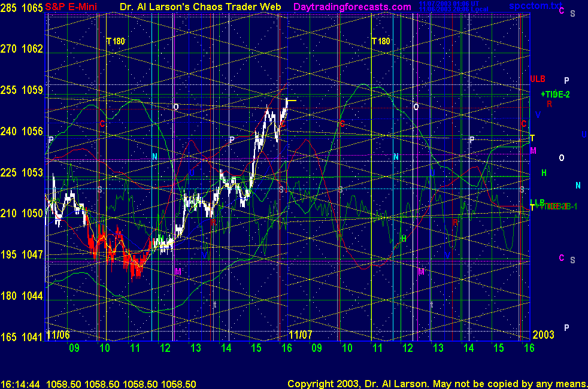The width and height of the screenshot is (588, 389).
Task: Click the "255 1059" price axis label
Action: click(22, 90)
